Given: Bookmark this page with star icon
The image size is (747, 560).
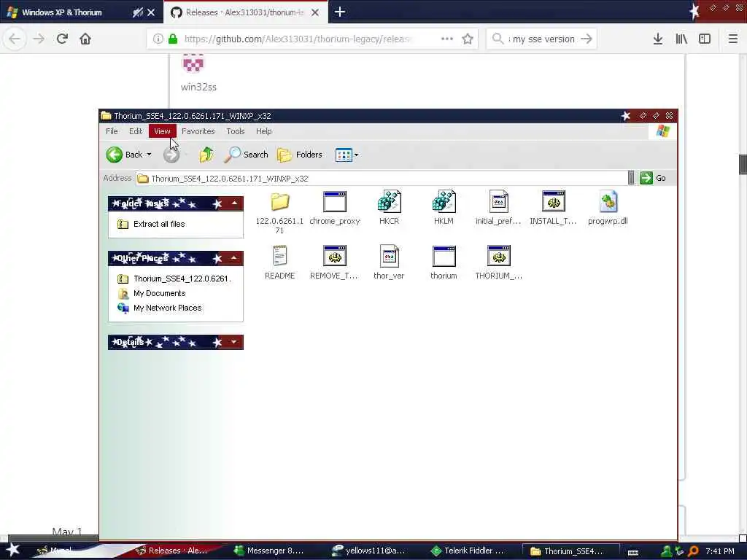Looking at the screenshot, I should click(x=468, y=39).
